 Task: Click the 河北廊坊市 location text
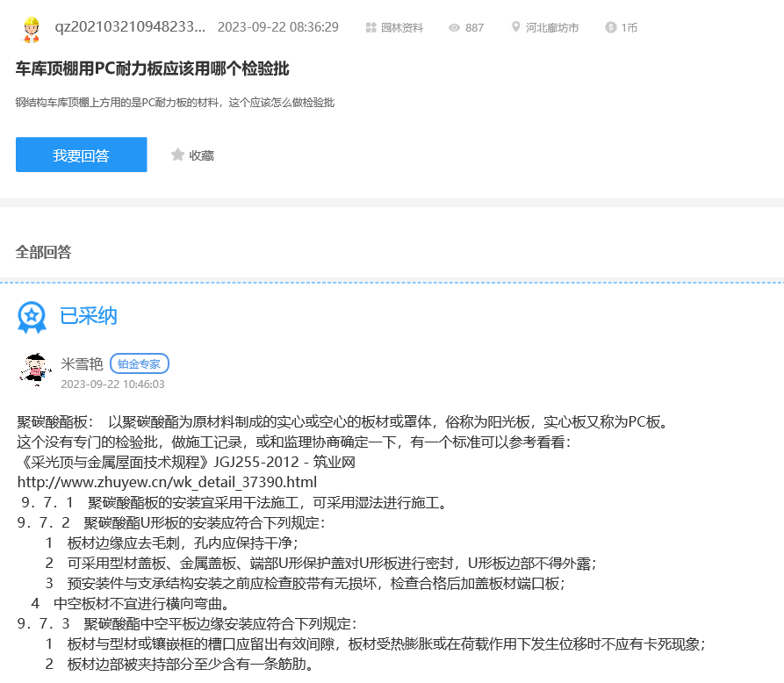[x=552, y=28]
